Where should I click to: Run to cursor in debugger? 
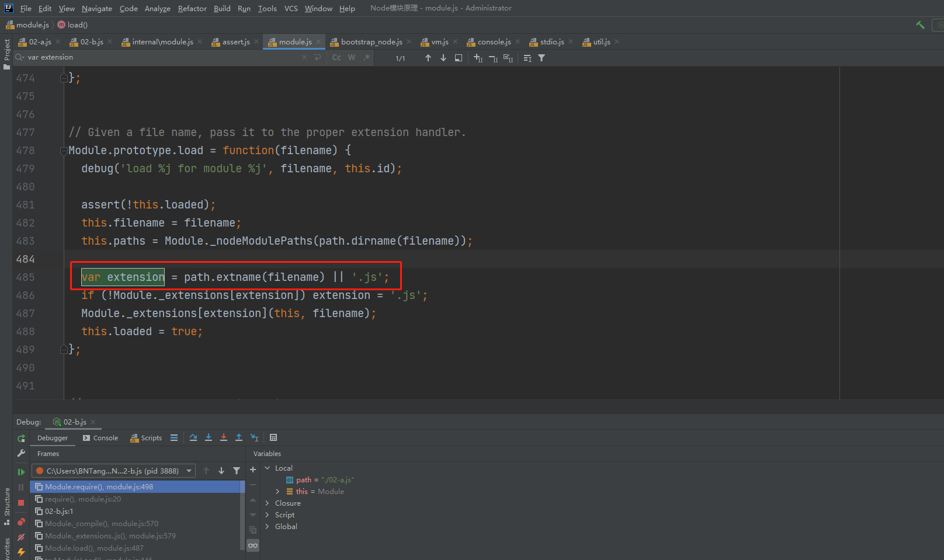[x=255, y=437]
